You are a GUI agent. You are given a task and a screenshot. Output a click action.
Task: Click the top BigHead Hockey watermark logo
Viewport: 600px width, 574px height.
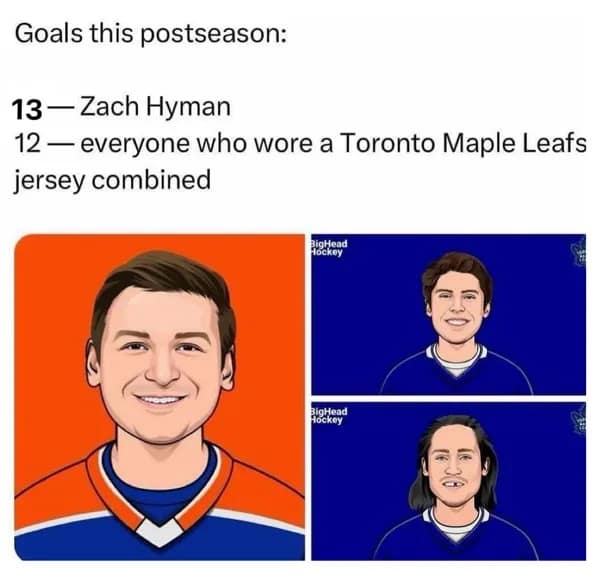[329, 249]
